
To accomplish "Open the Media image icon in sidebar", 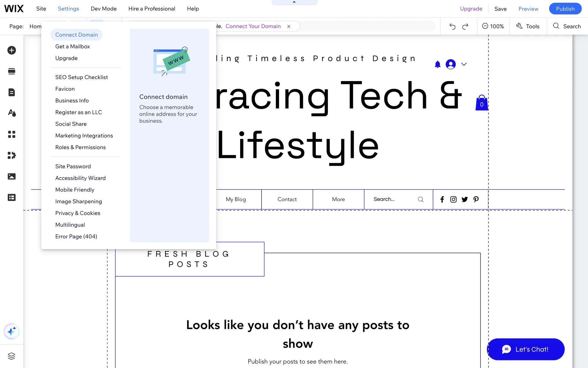I will [12, 176].
